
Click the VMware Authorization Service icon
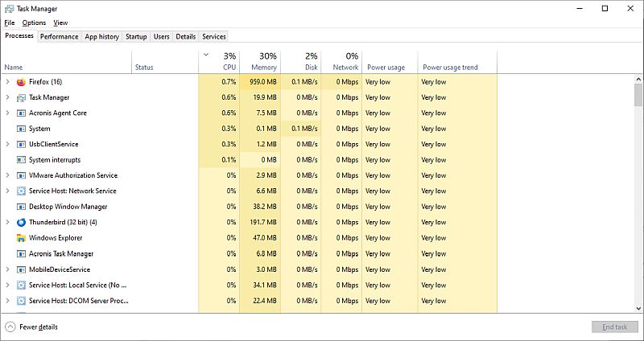click(x=21, y=175)
